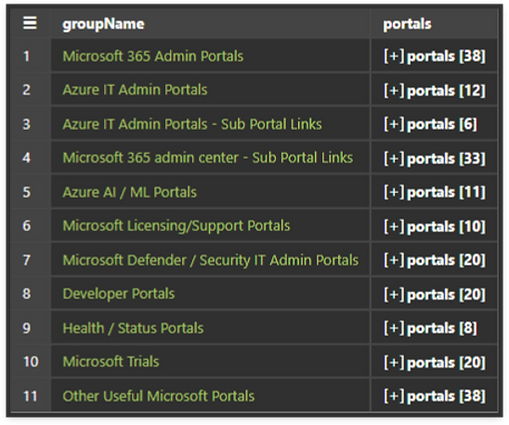Image resolution: width=509 pixels, height=425 pixels.
Task: Select 'Microsoft Licensing/Support Portals' cell
Action: (210, 226)
